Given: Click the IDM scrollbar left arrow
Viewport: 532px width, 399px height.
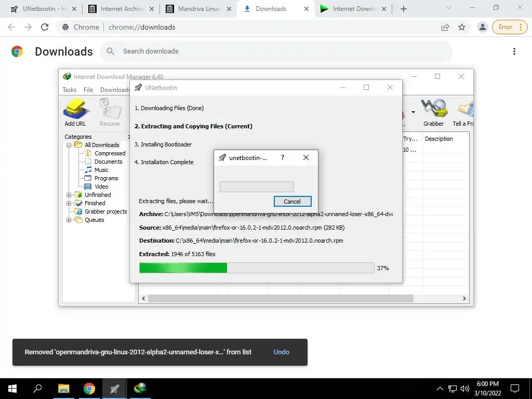Looking at the screenshot, I should [x=143, y=298].
